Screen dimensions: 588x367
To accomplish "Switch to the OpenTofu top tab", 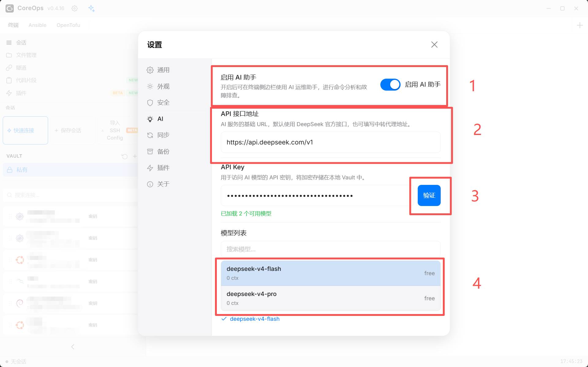I will [68, 25].
